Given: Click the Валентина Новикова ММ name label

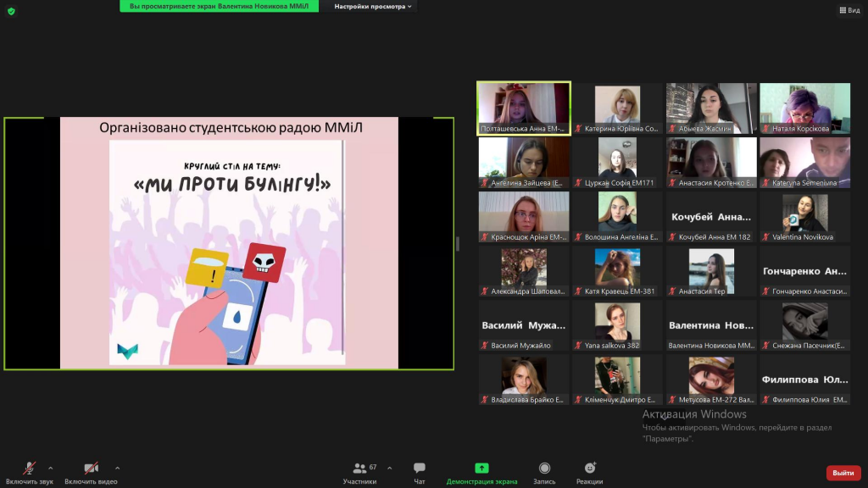Looking at the screenshot, I should (711, 346).
